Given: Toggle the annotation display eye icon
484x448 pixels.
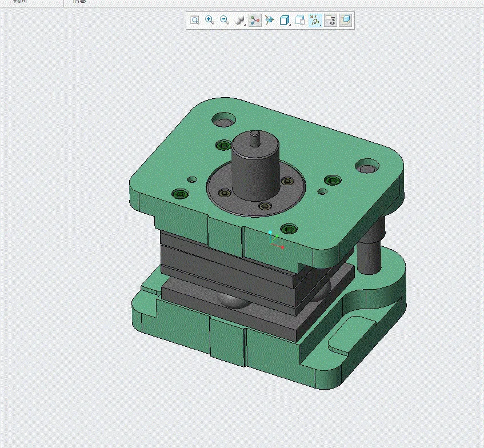Looking at the screenshot, I should click(x=331, y=21).
